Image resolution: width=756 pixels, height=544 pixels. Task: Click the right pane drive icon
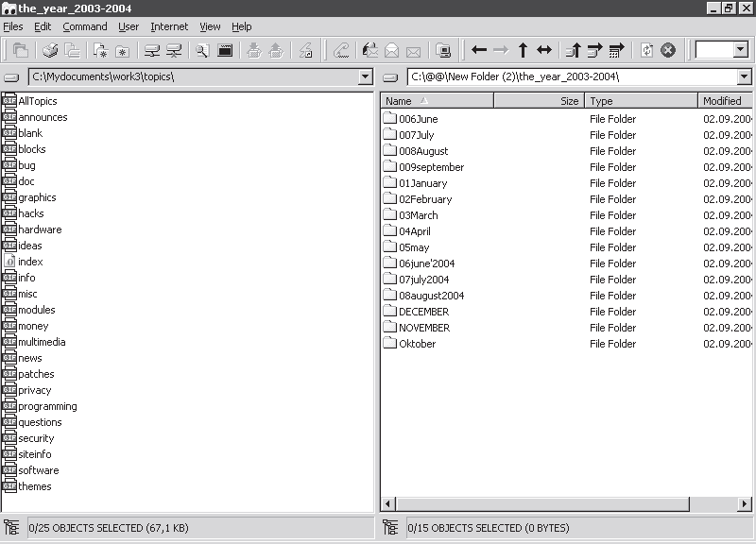(392, 77)
